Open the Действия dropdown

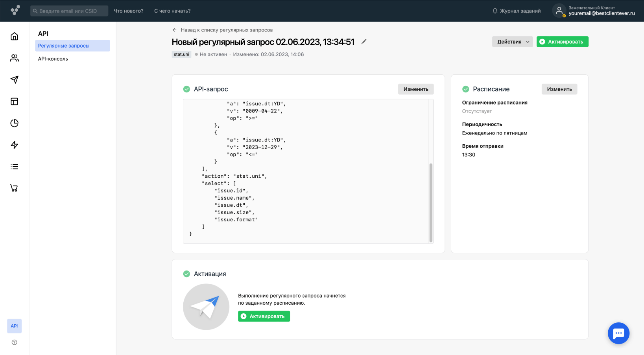pyautogui.click(x=512, y=41)
